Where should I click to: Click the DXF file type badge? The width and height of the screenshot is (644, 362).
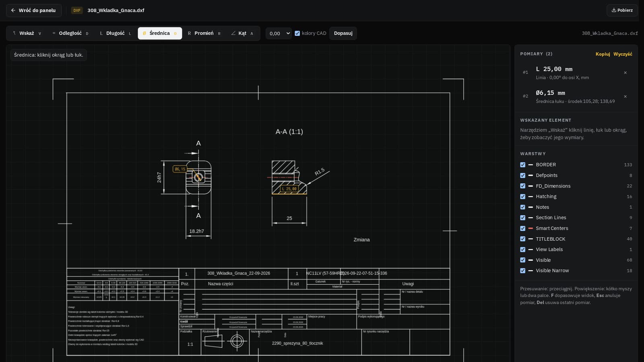pyautogui.click(x=77, y=10)
